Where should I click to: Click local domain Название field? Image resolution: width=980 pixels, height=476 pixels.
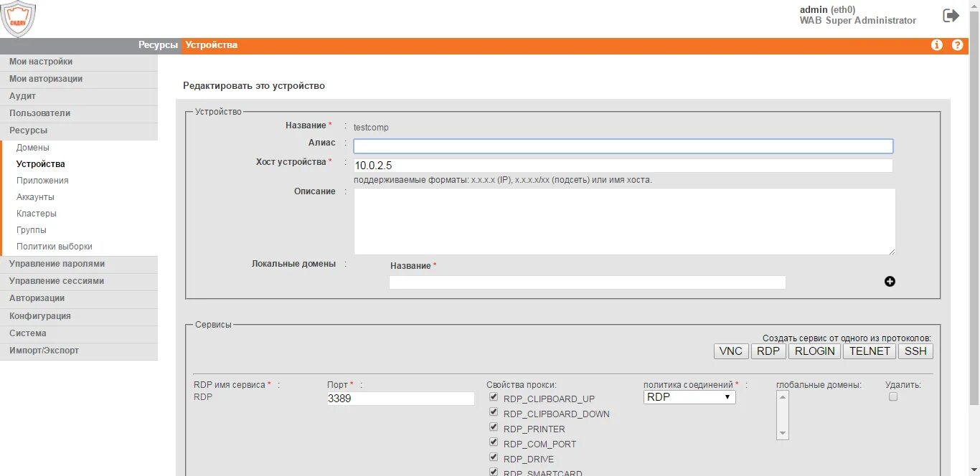pos(588,282)
